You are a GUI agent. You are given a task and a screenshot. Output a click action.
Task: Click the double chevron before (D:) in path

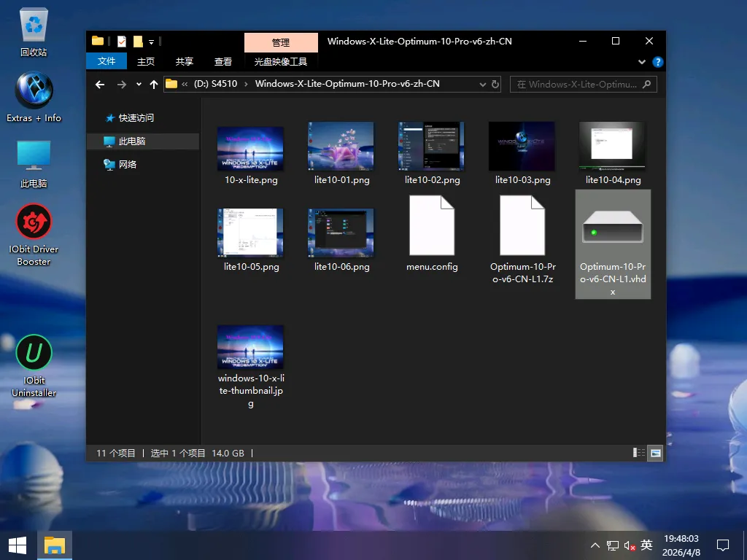coord(185,85)
